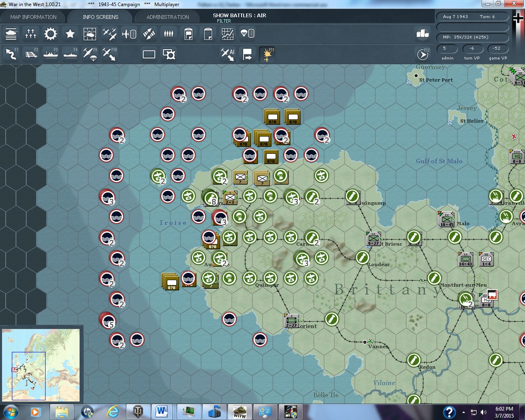Open the Windows Start menu
The width and height of the screenshot is (525, 420).
[x=11, y=412]
